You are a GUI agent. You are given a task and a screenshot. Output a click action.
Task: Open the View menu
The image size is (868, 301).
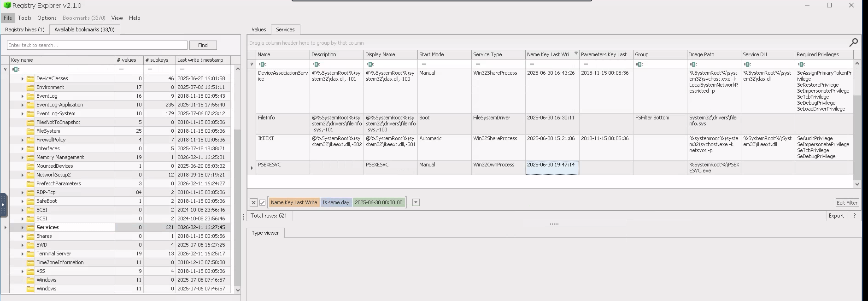(x=117, y=18)
